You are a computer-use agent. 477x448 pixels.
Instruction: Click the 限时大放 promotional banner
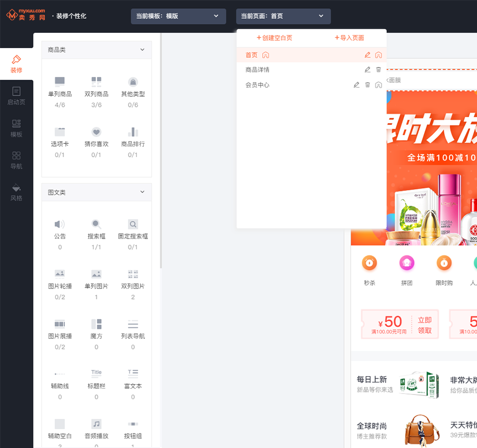tap(432, 168)
